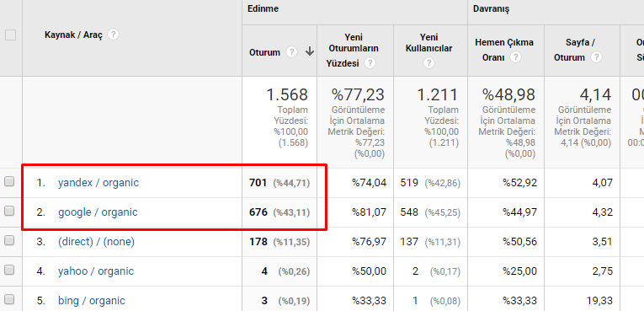This screenshot has width=644, height=311.
Task: Sort by Yeni Kullanıcılar column header
Action: 428,43
